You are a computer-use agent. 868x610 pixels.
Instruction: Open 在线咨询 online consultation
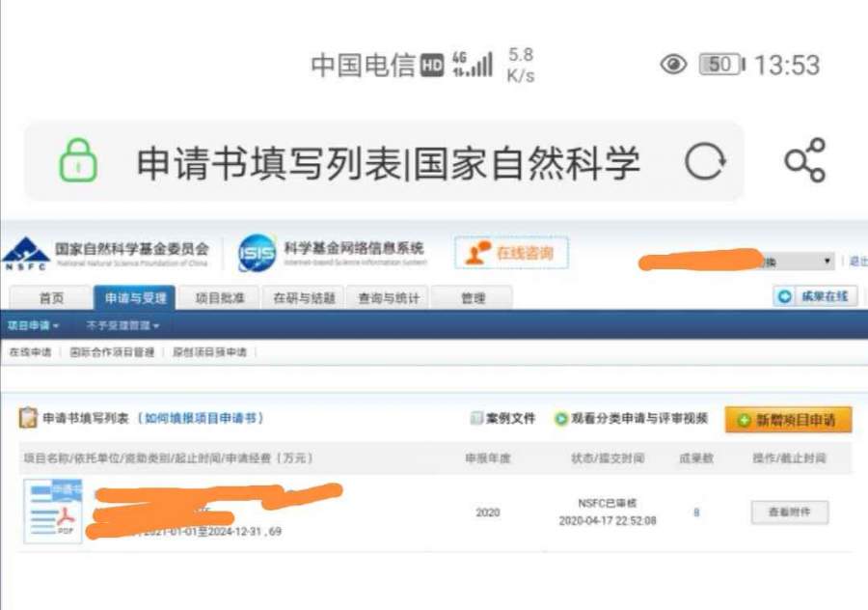click(511, 253)
